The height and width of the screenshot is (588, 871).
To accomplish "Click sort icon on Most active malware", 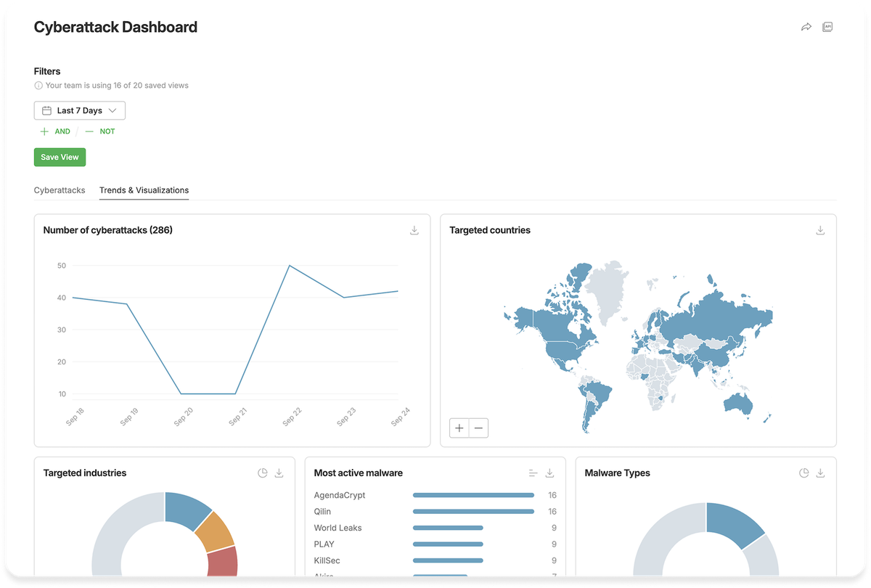I will pyautogui.click(x=533, y=473).
